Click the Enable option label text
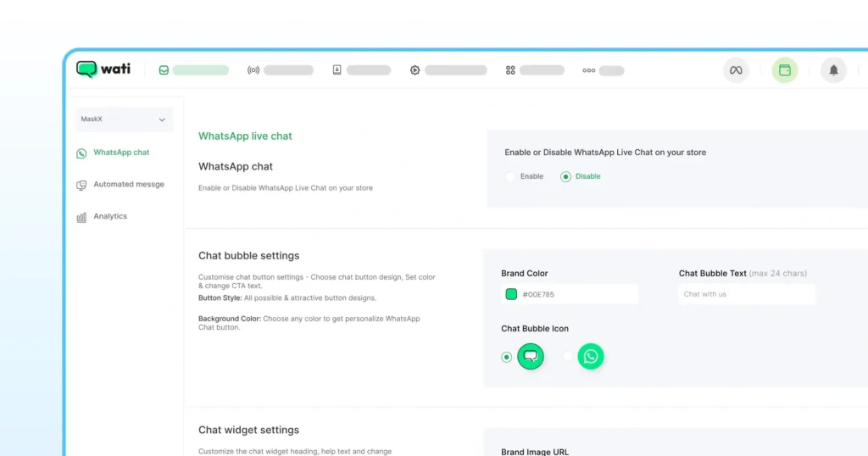This screenshot has height=456, width=868. (531, 176)
